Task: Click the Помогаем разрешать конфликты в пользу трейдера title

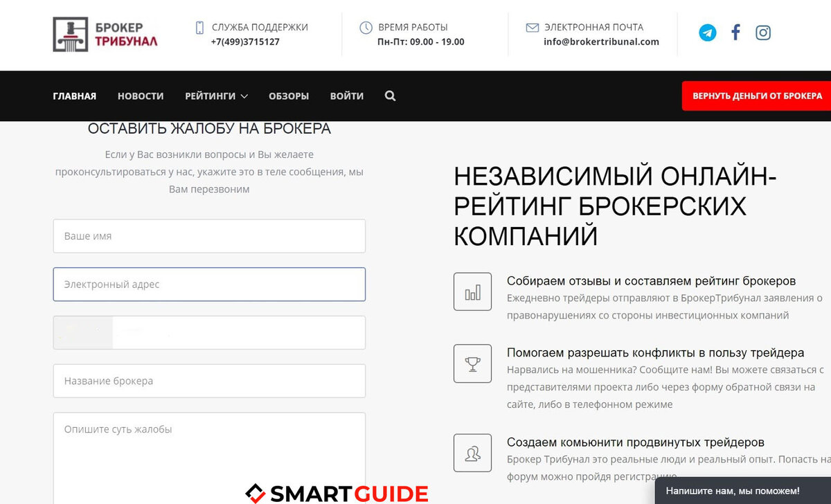Action: click(655, 353)
